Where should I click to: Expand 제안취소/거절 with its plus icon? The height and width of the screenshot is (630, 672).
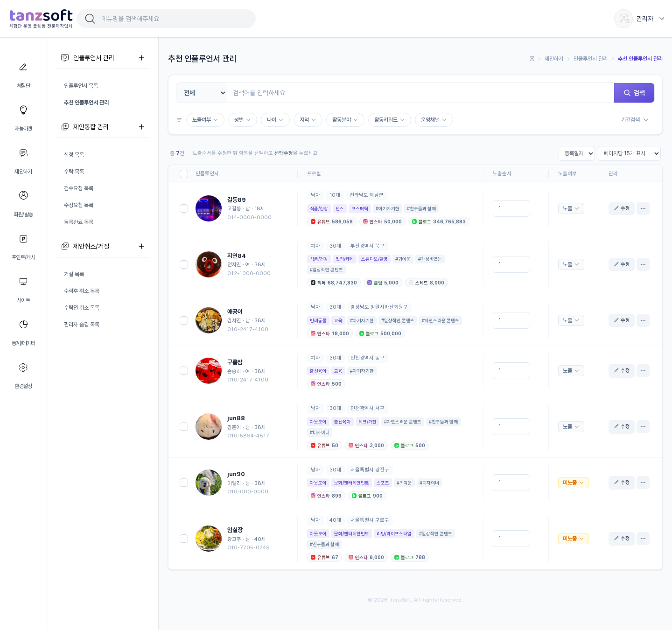pos(141,246)
